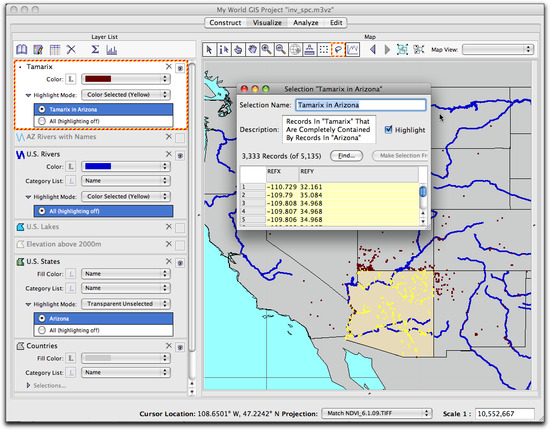This screenshot has width=550, height=430.
Task: Show the AZ Rivers with Names layer
Action: tap(180, 137)
